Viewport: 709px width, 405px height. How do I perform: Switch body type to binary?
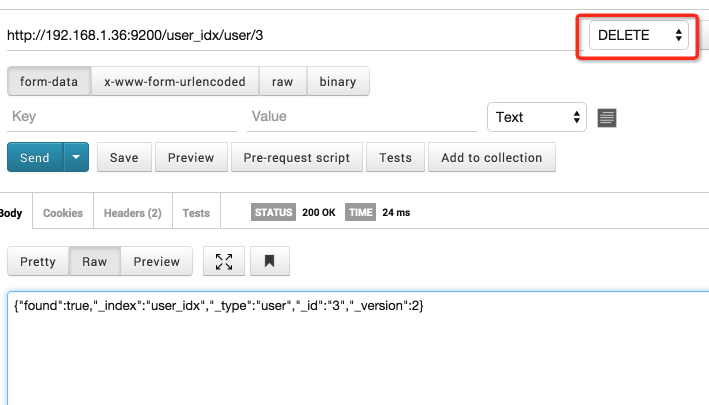click(338, 81)
